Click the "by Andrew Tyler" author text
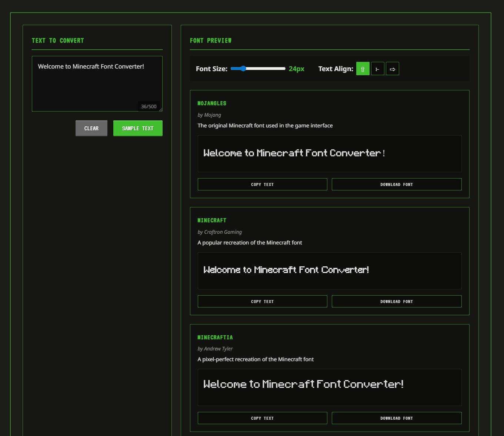This screenshot has width=504, height=436. (x=215, y=349)
